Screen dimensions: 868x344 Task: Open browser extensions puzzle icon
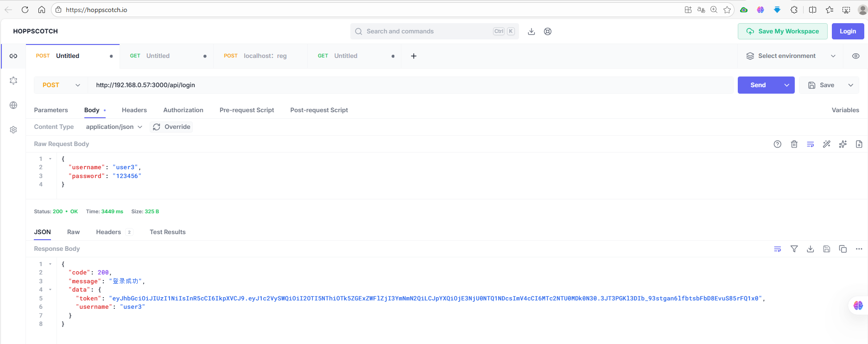(x=794, y=10)
